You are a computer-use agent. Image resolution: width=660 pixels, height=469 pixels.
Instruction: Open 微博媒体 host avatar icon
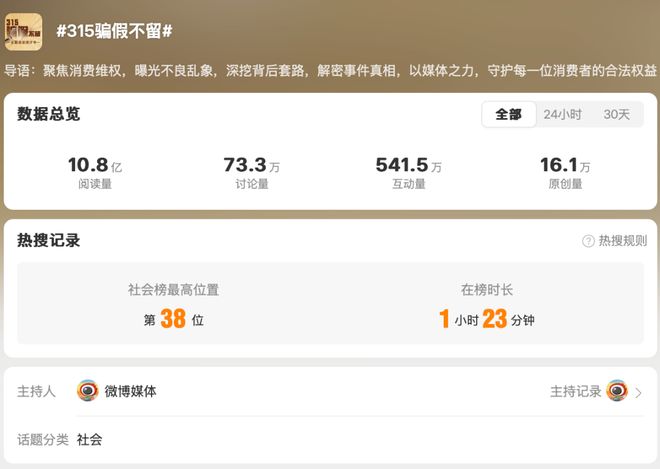(x=88, y=391)
